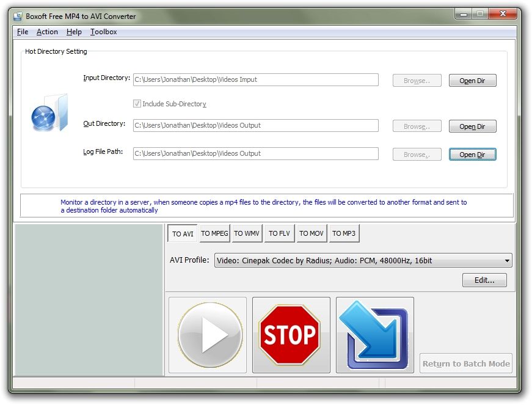This screenshot has width=532, height=405.
Task: Click the 'AVI Profile:' label
Action: pos(189,260)
